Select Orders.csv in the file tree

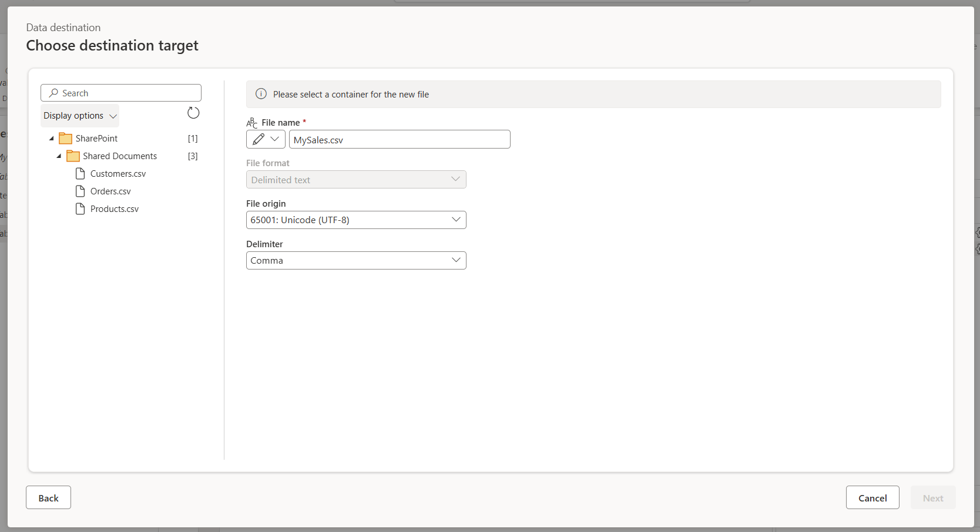point(110,191)
